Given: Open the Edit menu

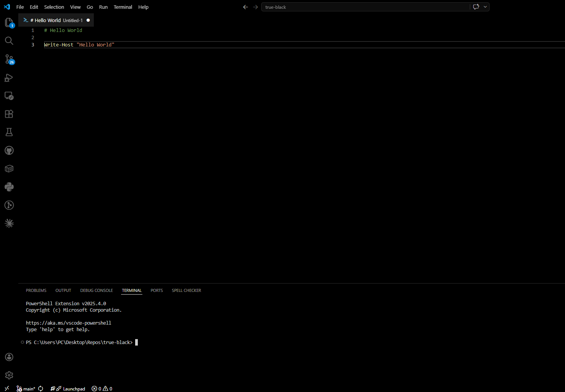Looking at the screenshot, I should coord(34,7).
